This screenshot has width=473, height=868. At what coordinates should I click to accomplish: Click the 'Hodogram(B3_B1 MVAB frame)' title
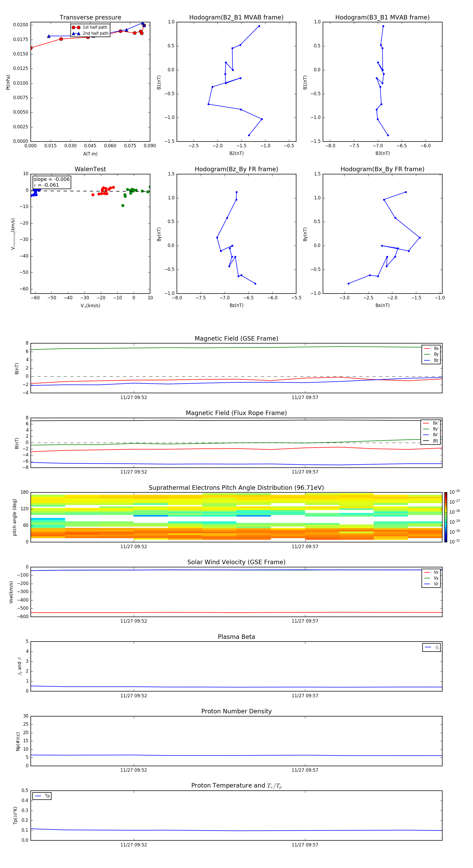coord(382,18)
